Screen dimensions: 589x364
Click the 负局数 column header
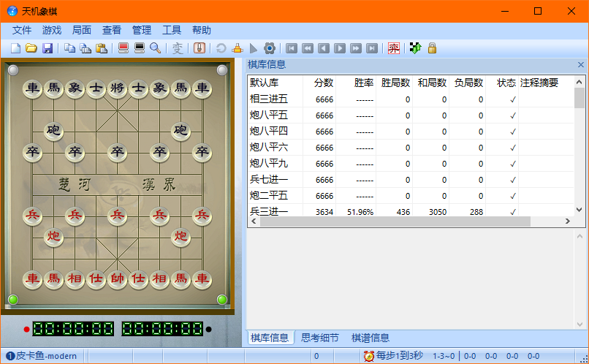click(468, 83)
